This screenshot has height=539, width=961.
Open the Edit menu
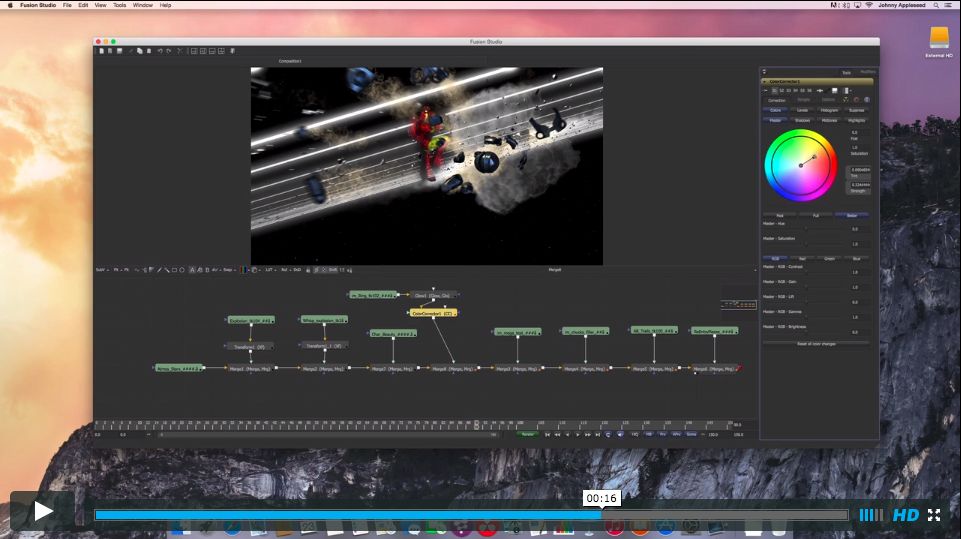[83, 5]
